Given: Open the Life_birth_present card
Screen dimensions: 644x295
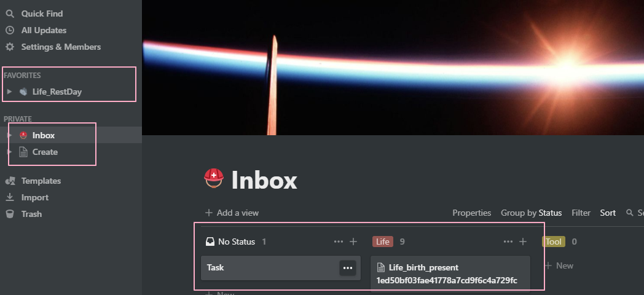Looking at the screenshot, I should click(450, 273).
